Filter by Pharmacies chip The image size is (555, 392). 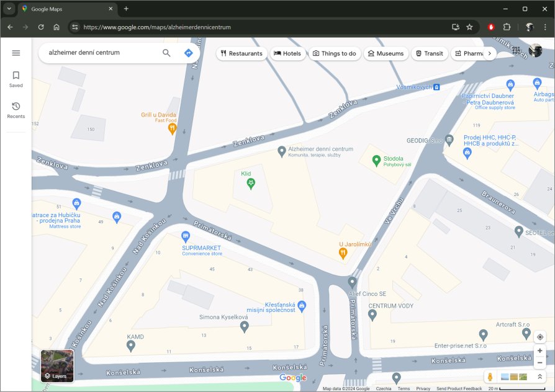(470, 53)
